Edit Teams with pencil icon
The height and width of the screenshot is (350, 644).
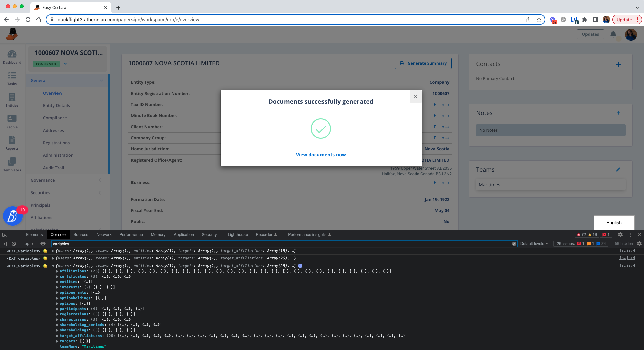tap(618, 170)
